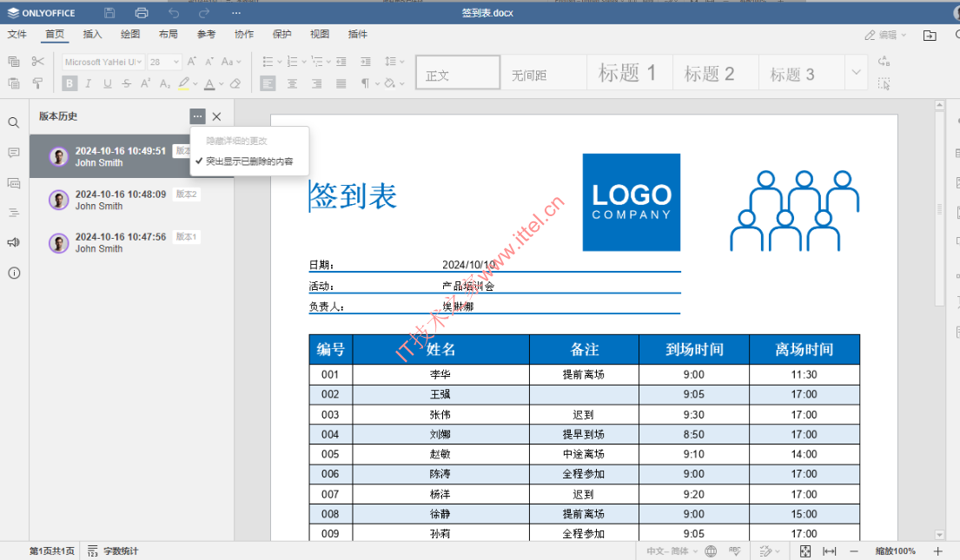Switch to the 插入 tab

(92, 34)
